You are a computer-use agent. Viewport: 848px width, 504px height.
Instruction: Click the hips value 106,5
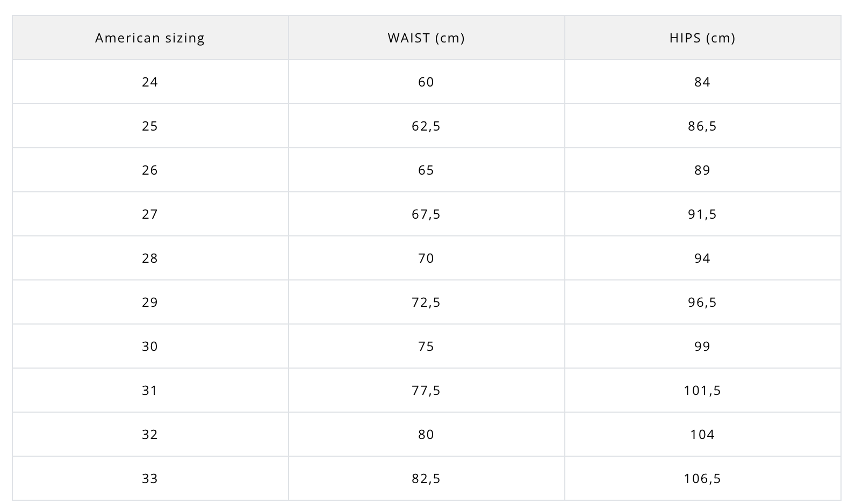tap(702, 478)
